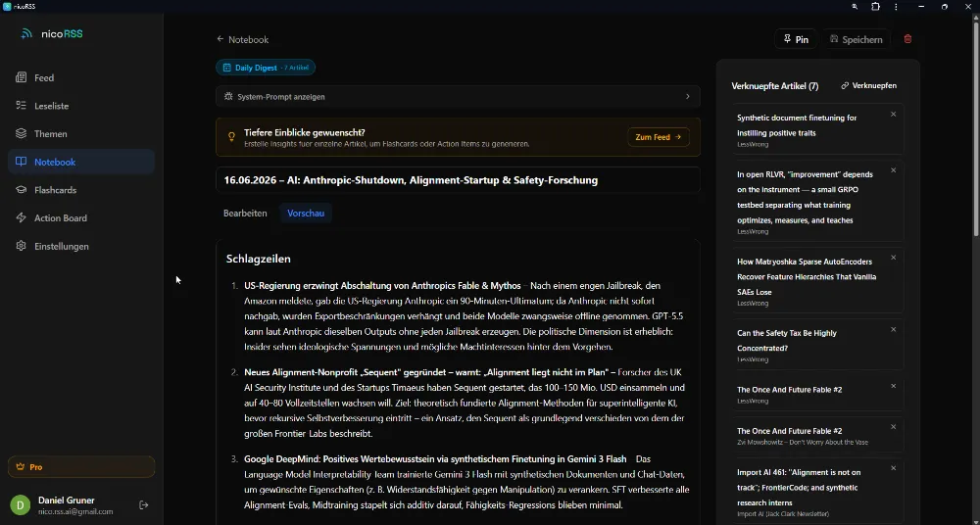Open the window three-dot menu
The height and width of the screenshot is (525, 980).
(x=896, y=6)
